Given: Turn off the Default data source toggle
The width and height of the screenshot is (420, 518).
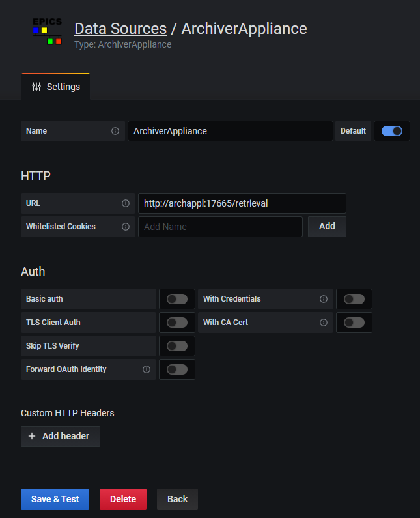Looking at the screenshot, I should point(392,131).
